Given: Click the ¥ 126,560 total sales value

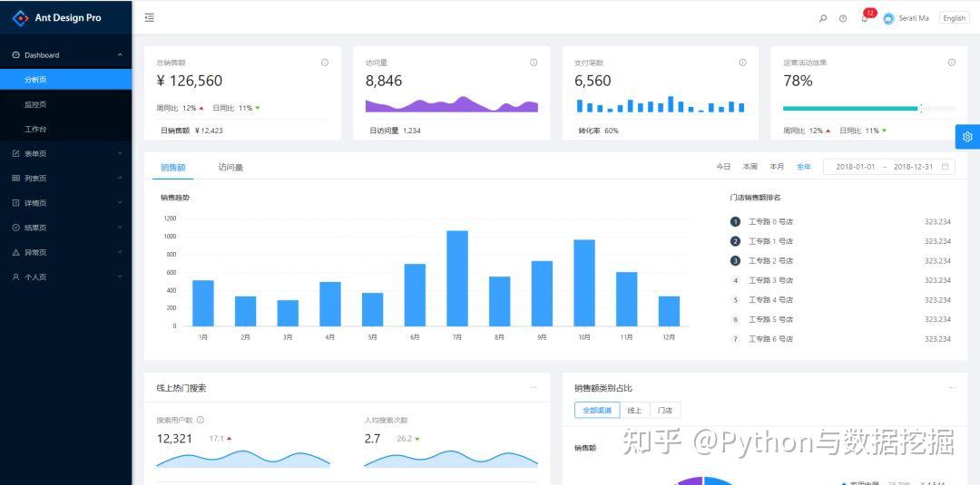Looking at the screenshot, I should (x=190, y=81).
